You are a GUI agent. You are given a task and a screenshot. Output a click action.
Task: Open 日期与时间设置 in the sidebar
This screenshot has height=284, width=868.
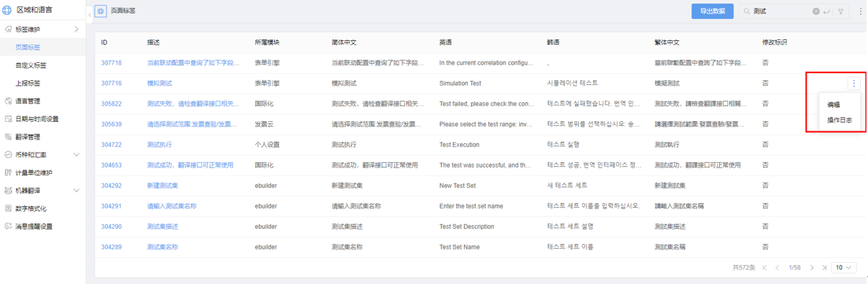[x=37, y=118]
